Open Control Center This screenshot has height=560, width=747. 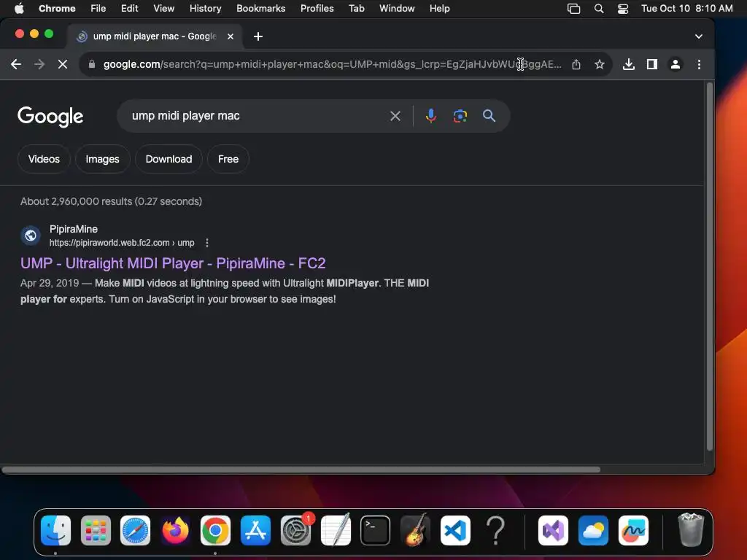click(623, 9)
